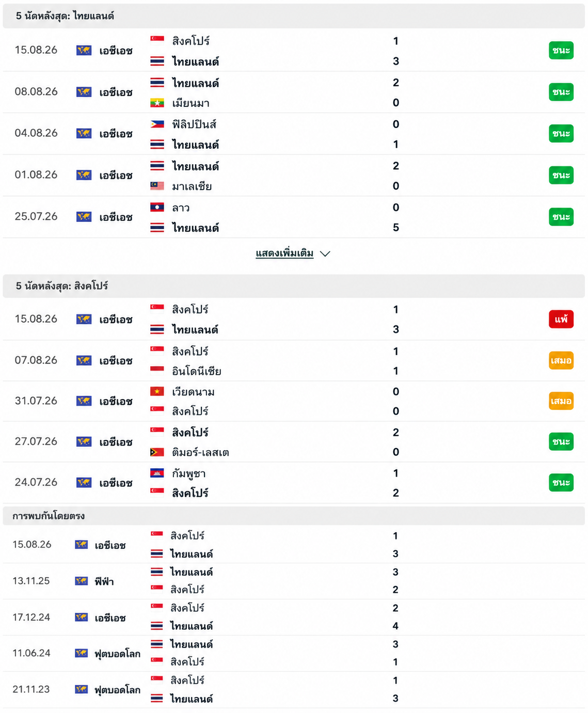The height and width of the screenshot is (713, 588).
Task: Click orange เสมอ badge for 31.07.26 match
Action: 561,401
